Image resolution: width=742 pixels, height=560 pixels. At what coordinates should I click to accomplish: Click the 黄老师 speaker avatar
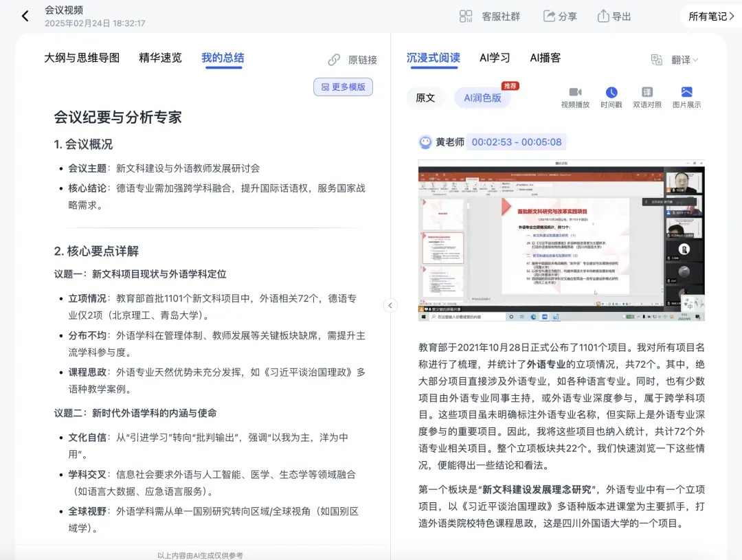coord(425,142)
